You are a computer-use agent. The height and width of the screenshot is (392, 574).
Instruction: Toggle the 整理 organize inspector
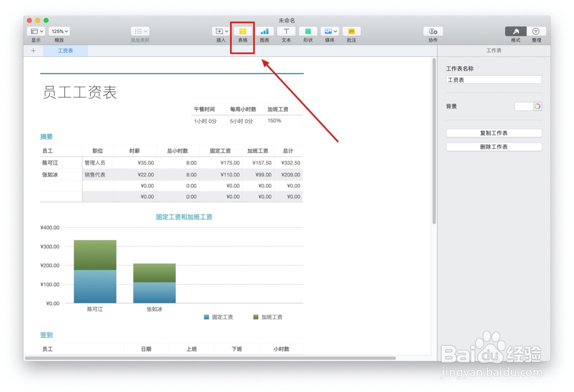536,31
